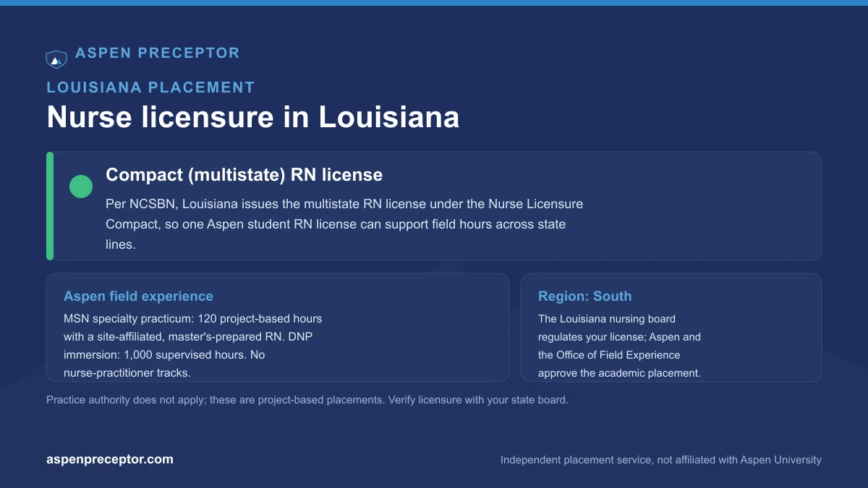868x488 pixels.
Task: Click the green status dot indicator
Action: (81, 187)
